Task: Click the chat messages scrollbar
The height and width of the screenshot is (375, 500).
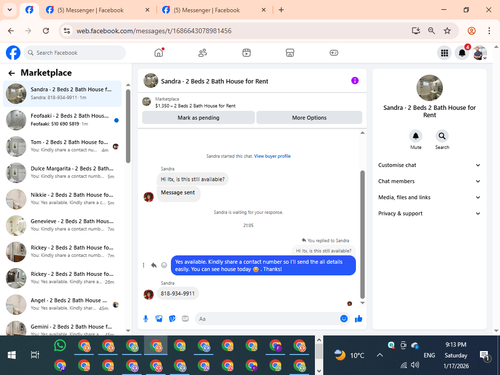Action: pyautogui.click(x=362, y=234)
